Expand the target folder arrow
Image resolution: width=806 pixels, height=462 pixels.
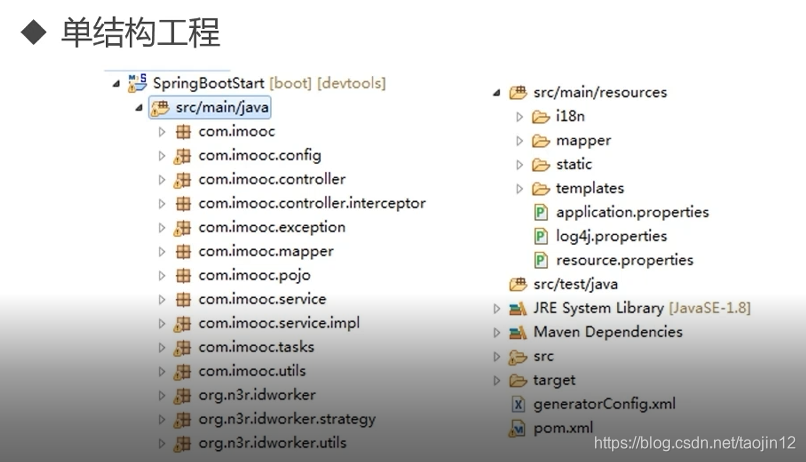point(497,381)
